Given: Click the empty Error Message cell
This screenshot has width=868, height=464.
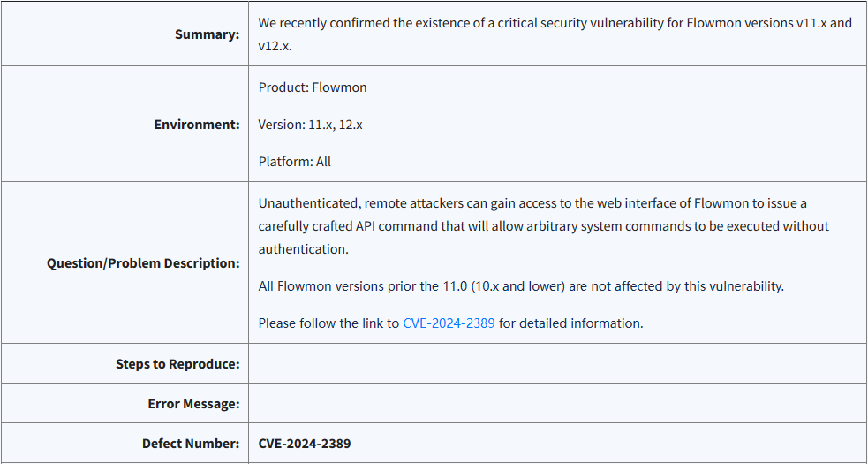Looking at the screenshot, I should [x=557, y=403].
